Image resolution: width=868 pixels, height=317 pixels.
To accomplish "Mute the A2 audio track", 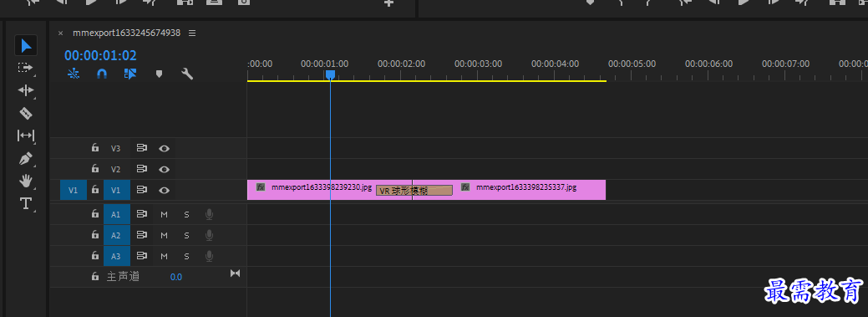I will pos(164,236).
